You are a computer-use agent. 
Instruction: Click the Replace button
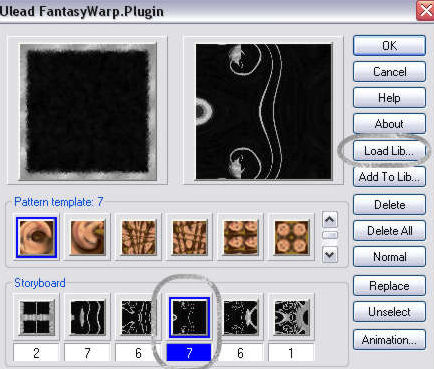[x=389, y=286]
